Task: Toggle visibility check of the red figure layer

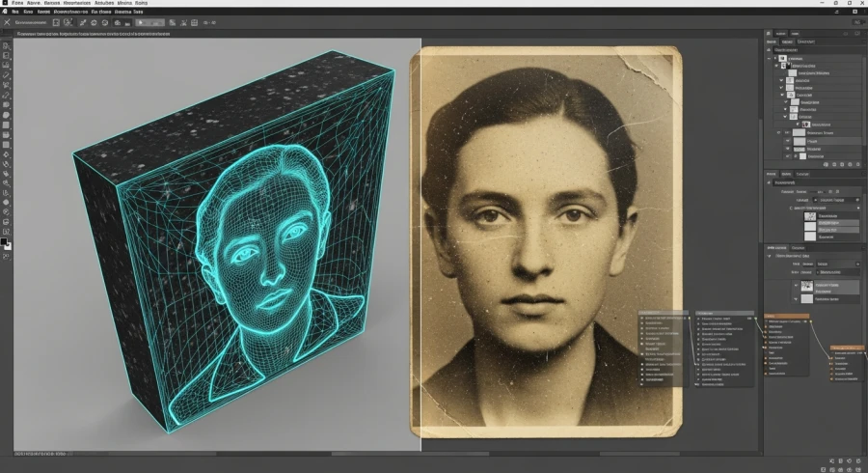Action: coord(798,125)
